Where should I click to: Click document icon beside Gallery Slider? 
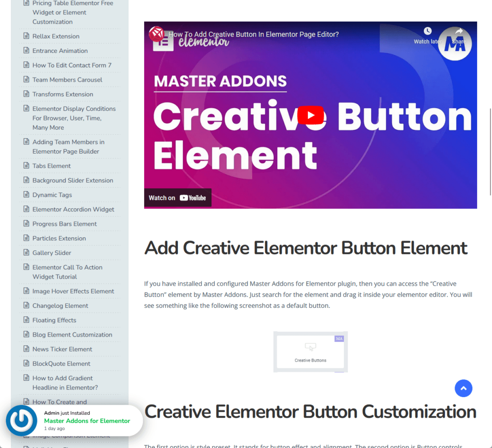[x=26, y=252]
